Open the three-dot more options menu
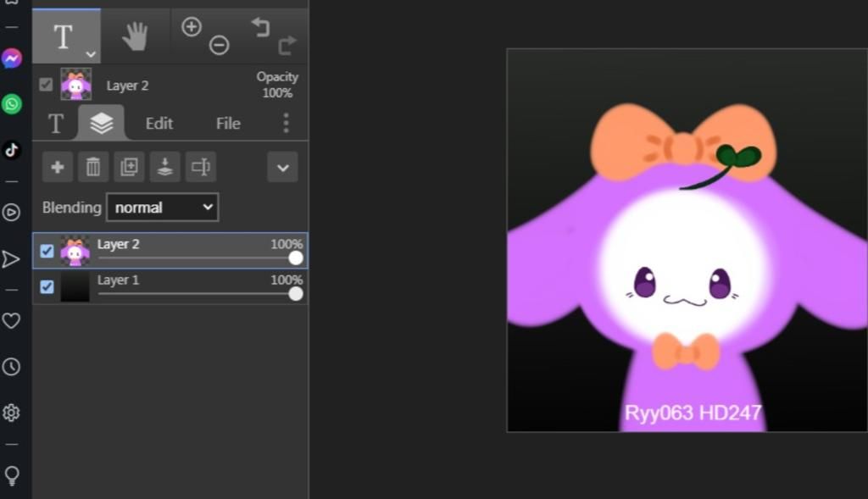This screenshot has height=499, width=868. coord(287,123)
